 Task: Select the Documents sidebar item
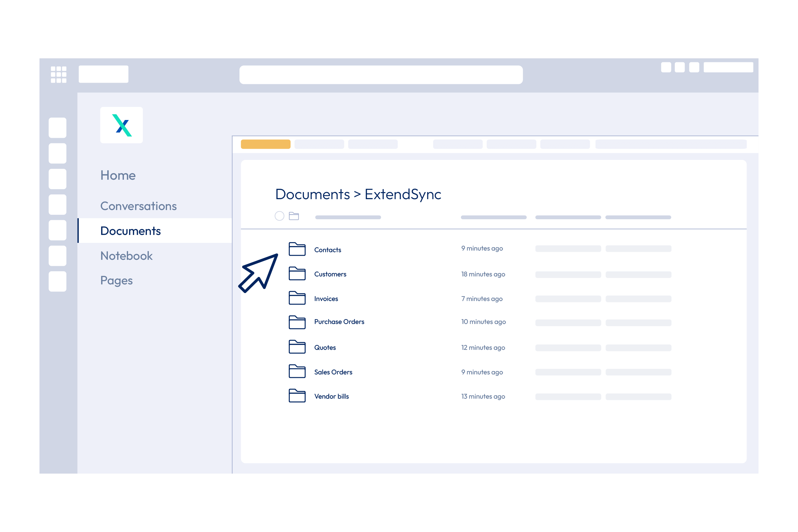(x=131, y=231)
